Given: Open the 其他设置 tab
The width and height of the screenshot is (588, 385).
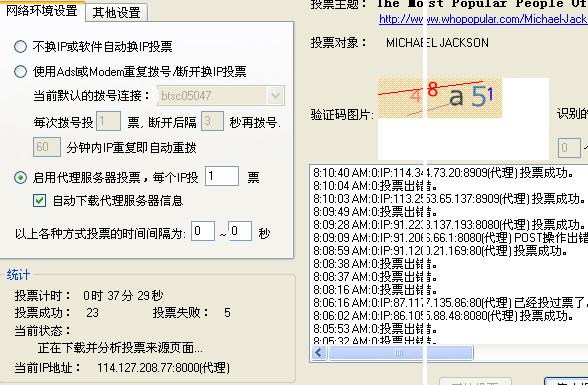Looking at the screenshot, I should [x=116, y=12].
